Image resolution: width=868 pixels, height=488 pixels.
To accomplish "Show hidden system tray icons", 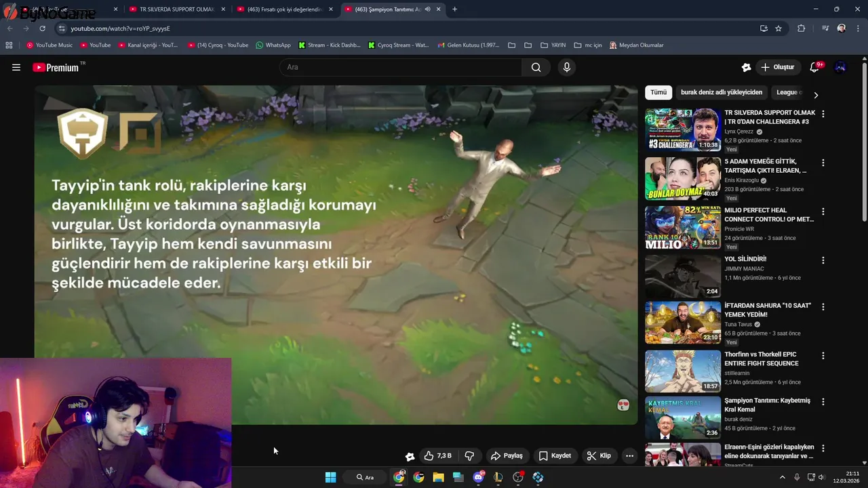I will tap(782, 477).
